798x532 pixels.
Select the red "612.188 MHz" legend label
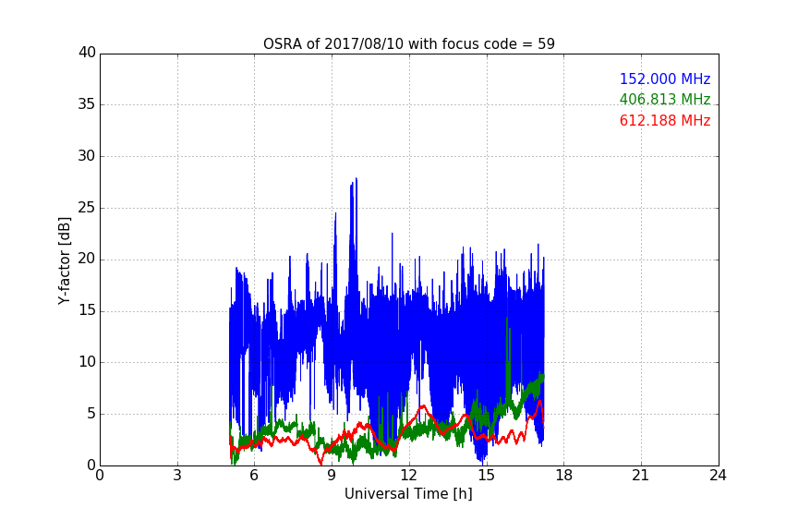(665, 121)
